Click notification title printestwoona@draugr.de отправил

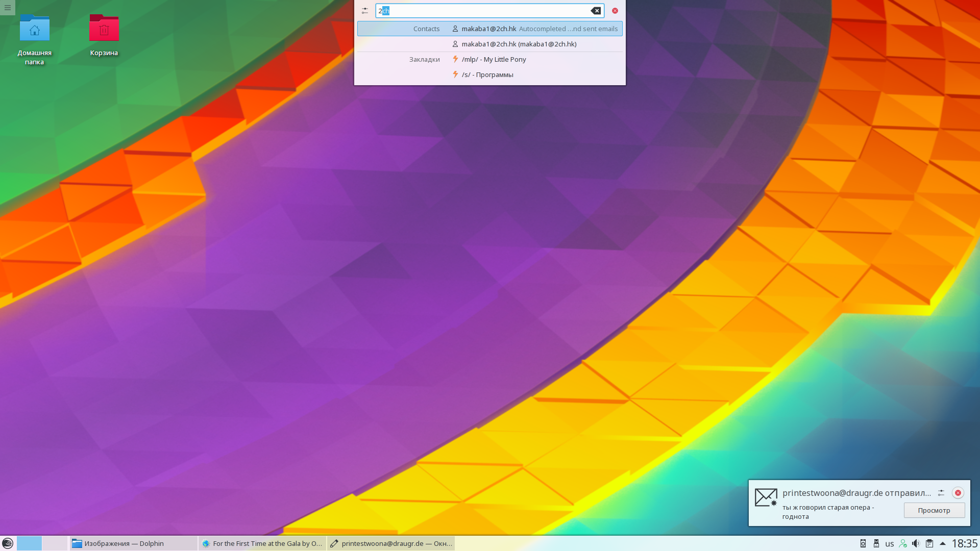[856, 493]
